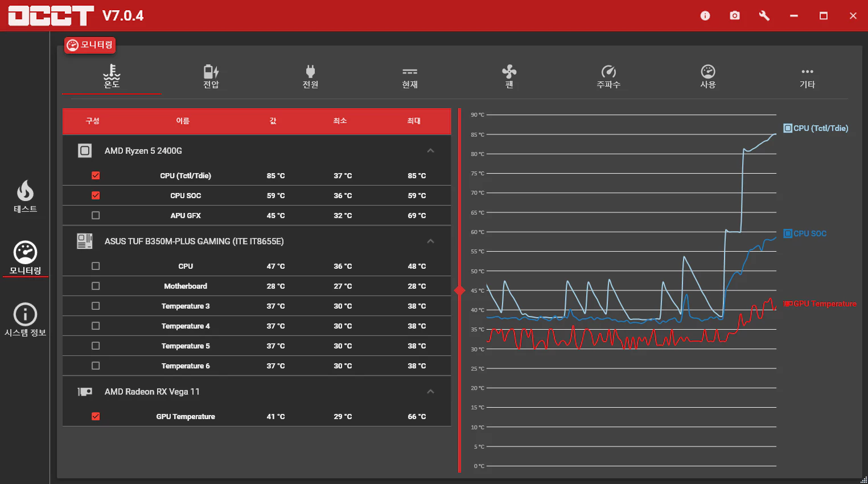Click the 팬 fan icon
868x484 pixels.
pyautogui.click(x=509, y=71)
